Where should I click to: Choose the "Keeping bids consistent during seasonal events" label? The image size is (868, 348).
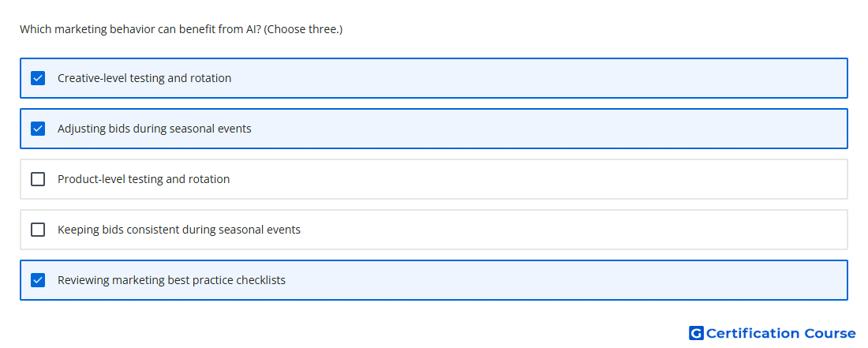tap(179, 230)
